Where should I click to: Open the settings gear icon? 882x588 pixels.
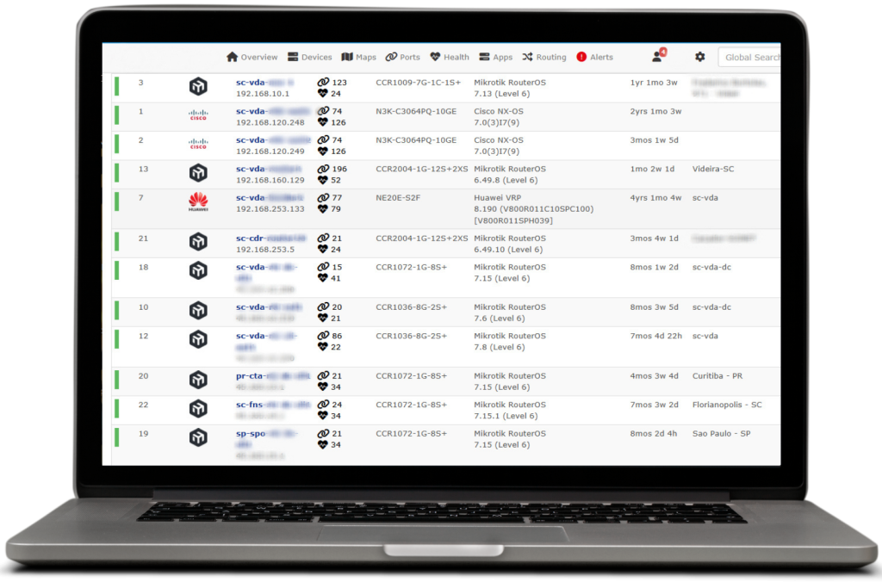pos(699,57)
